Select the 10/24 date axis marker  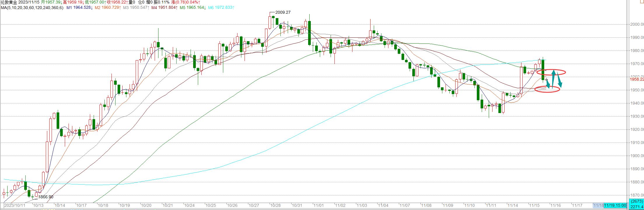[189, 206]
